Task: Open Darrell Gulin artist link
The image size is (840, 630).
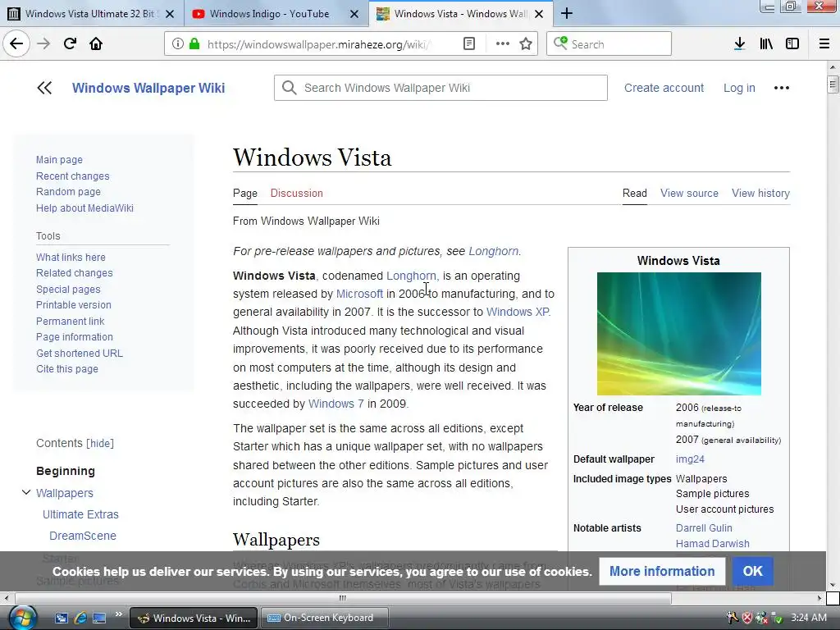Action: 703,527
